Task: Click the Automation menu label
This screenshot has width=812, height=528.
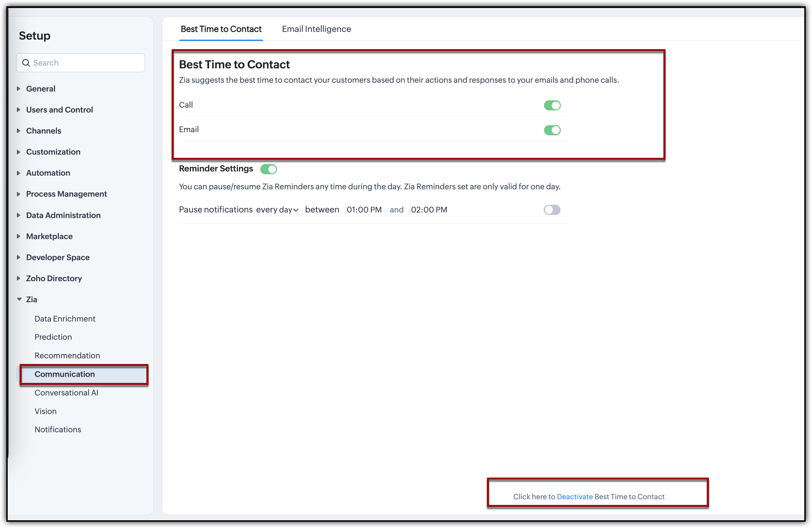Action: [48, 173]
